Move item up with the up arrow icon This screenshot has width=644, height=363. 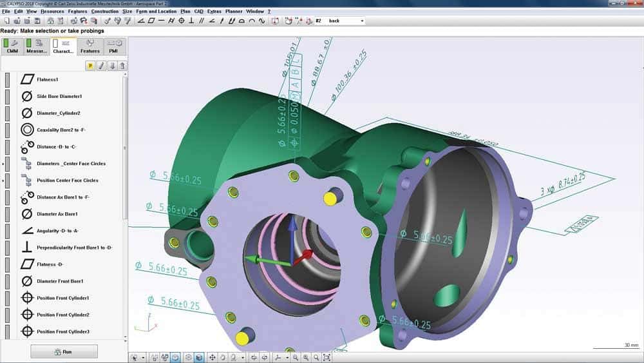[x=122, y=65]
